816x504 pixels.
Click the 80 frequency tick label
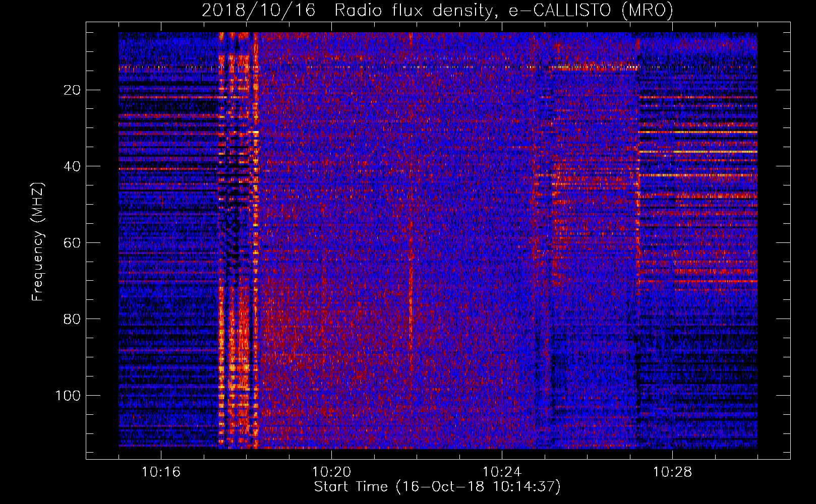coord(73,319)
